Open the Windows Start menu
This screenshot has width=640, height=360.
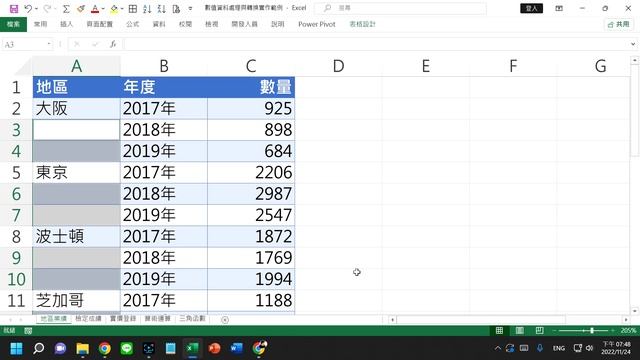tap(16, 349)
